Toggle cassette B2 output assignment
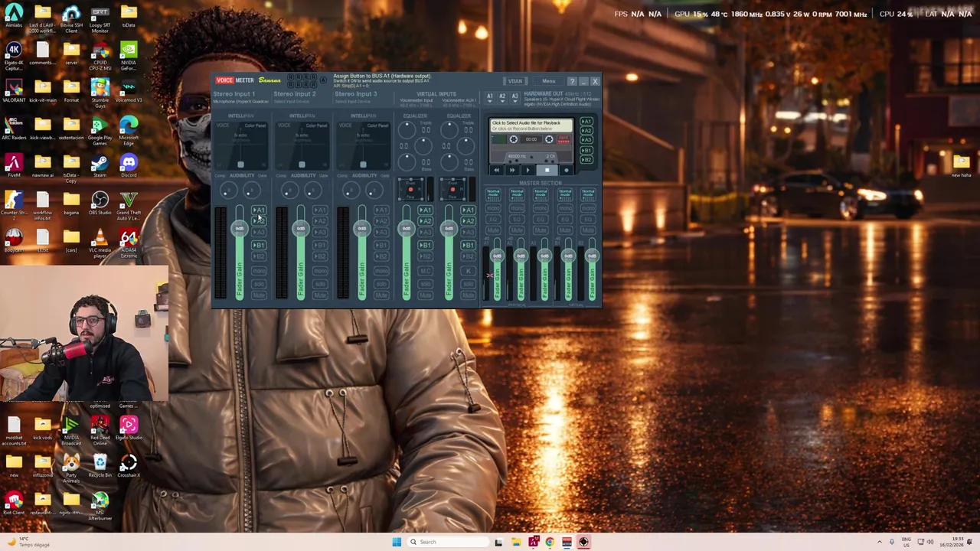The width and height of the screenshot is (980, 551). tap(586, 159)
